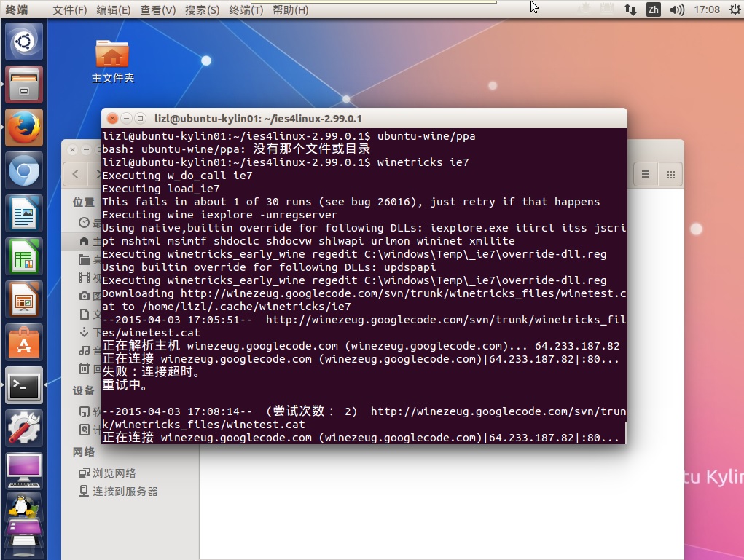This screenshot has height=560, width=744.
Task: Close the terminal window
Action: point(112,118)
